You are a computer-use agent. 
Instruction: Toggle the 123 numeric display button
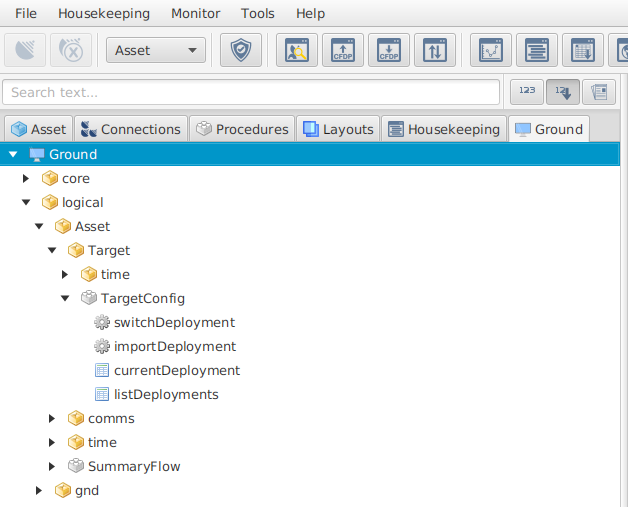pyautogui.click(x=527, y=92)
